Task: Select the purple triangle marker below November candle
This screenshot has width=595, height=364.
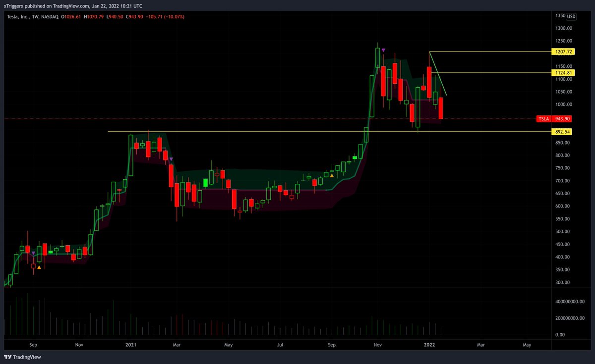Action: point(171,158)
